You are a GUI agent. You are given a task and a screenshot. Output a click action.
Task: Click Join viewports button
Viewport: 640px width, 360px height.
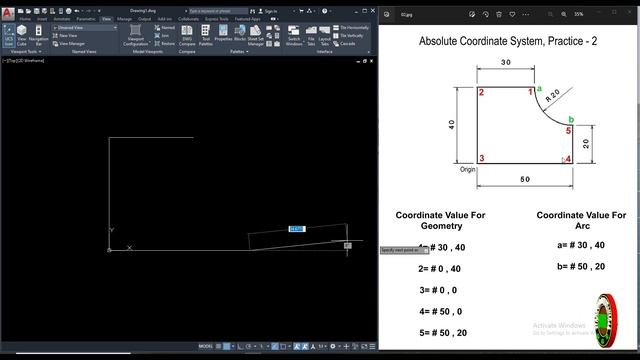(162, 36)
